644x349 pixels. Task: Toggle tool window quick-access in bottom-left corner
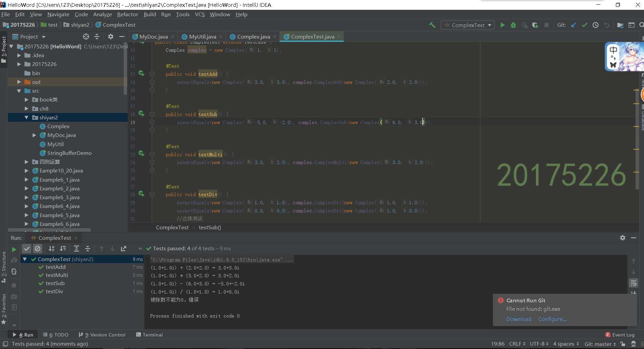[x=5, y=344]
